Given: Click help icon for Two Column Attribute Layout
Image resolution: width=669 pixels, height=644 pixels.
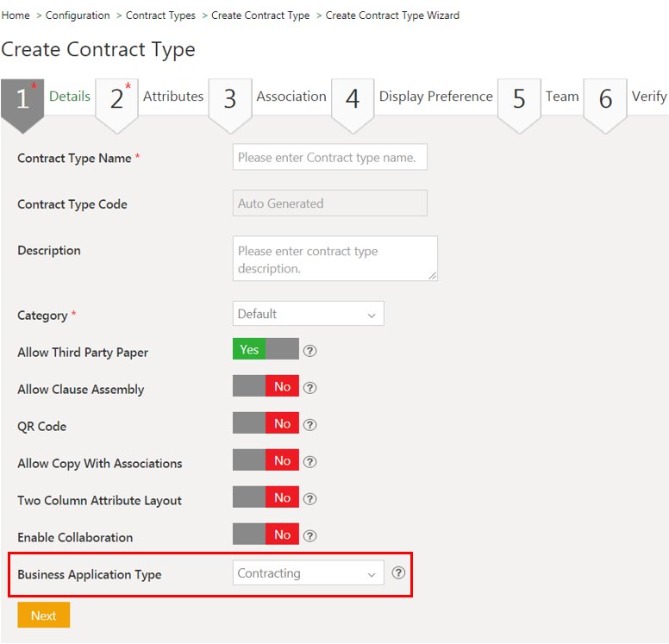Looking at the screenshot, I should pyautogui.click(x=310, y=498).
